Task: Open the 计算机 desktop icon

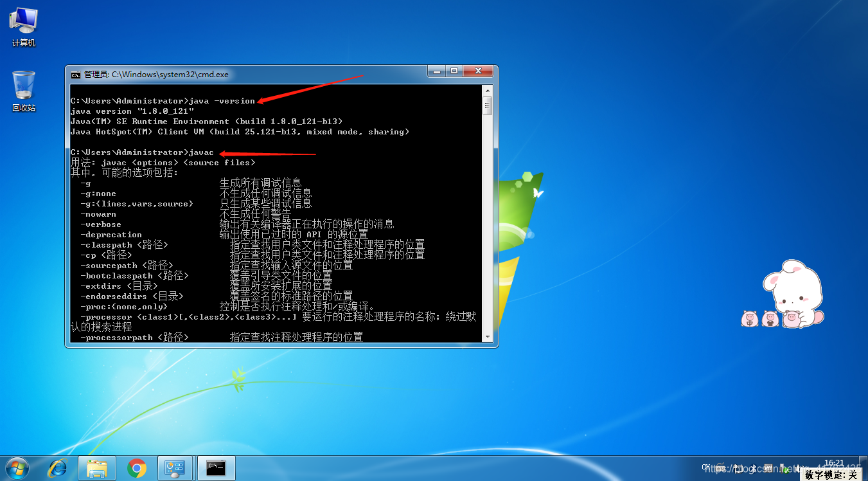Action: [x=24, y=27]
